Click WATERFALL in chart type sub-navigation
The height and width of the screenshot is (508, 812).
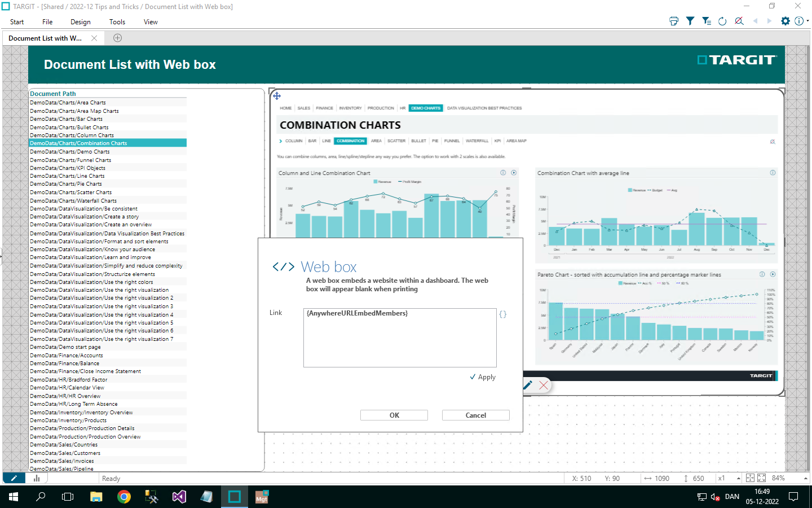click(x=477, y=141)
